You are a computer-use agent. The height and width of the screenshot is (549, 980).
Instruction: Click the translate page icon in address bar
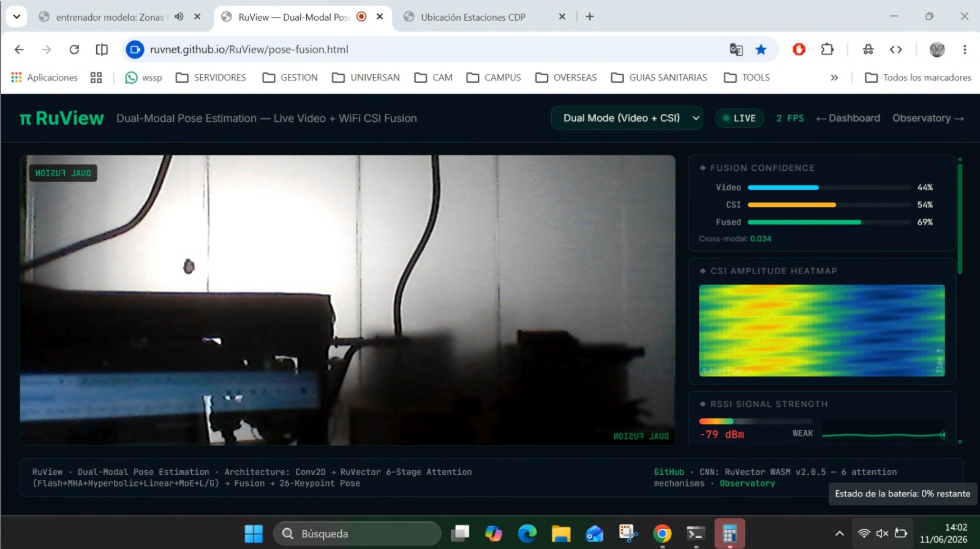pos(736,50)
